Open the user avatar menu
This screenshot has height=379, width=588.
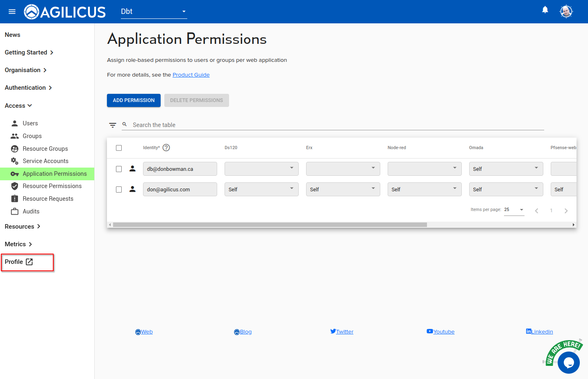[x=566, y=11]
